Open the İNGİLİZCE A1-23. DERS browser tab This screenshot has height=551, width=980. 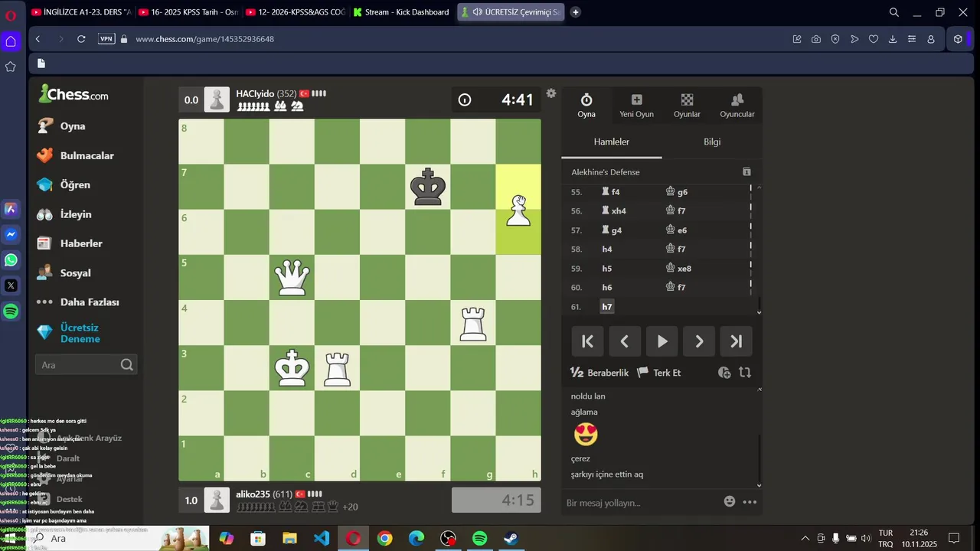coord(82,12)
